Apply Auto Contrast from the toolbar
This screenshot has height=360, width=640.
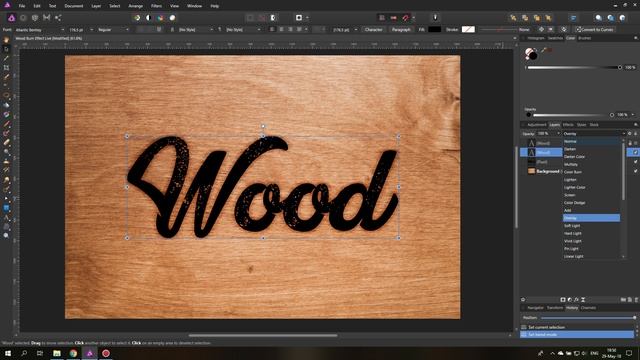[149, 18]
